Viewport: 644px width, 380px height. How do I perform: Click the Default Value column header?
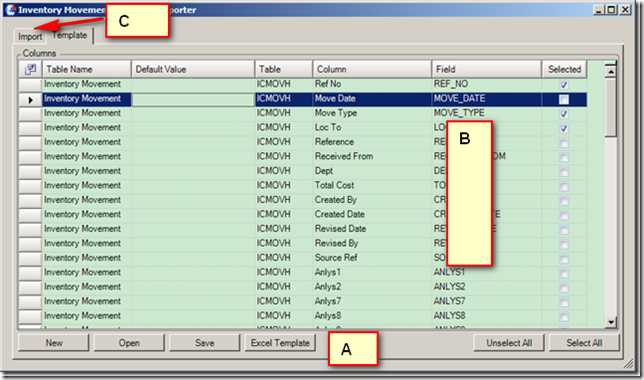193,69
